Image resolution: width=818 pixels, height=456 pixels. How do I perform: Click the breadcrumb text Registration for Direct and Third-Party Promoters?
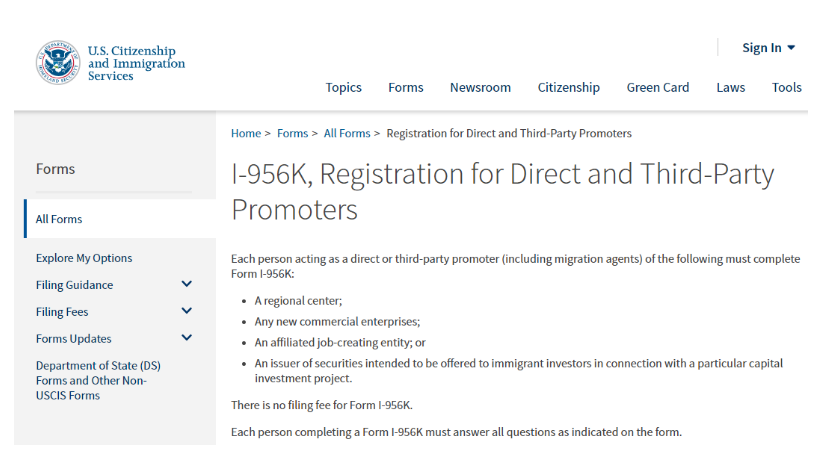click(x=509, y=134)
